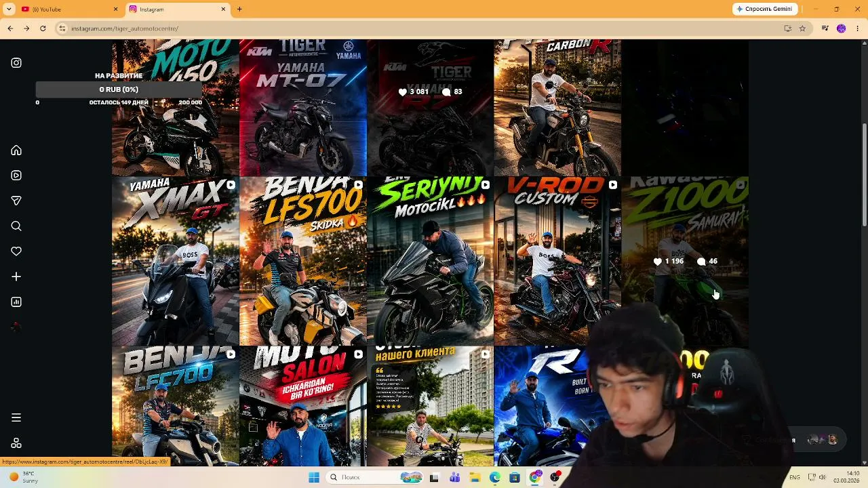Open a new browser tab
The image size is (868, 488).
pos(239,9)
